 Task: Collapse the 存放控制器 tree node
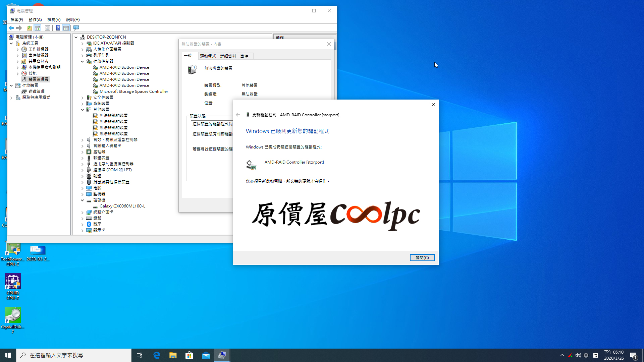pos(82,61)
